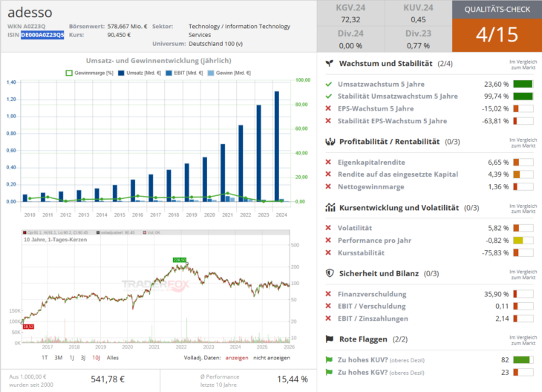Click the green bar for Umsatzwachstum 5 Jahre

coord(523,85)
